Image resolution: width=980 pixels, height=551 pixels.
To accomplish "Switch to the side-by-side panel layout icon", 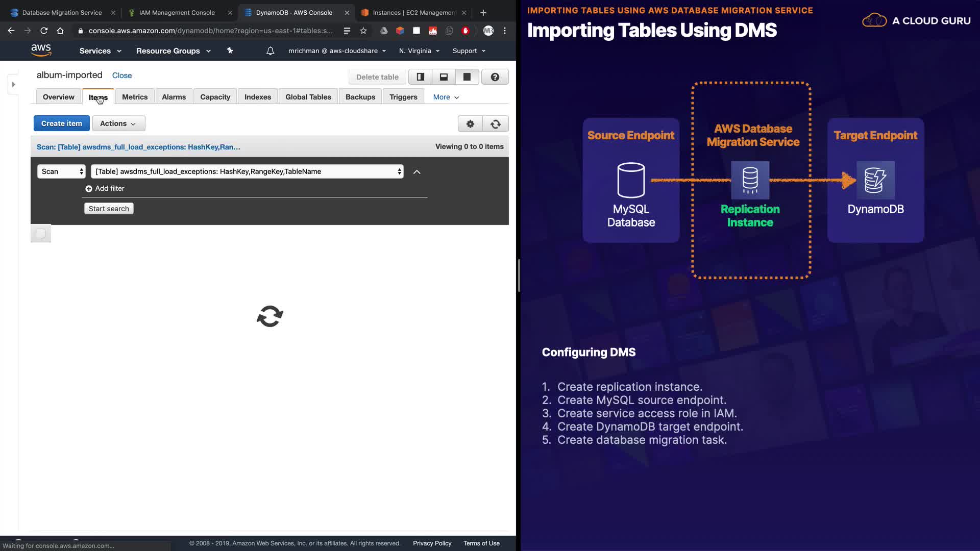I will click(420, 77).
